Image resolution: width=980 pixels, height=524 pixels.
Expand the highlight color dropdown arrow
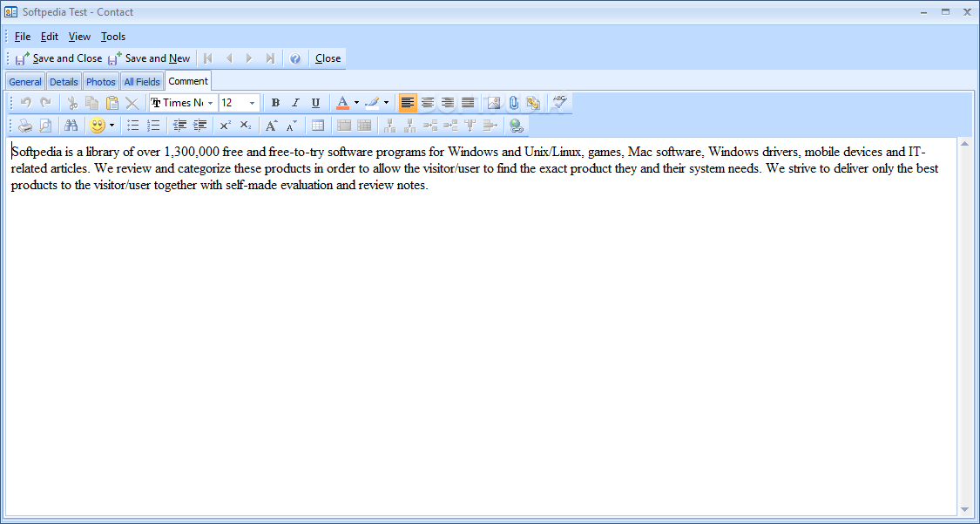386,103
